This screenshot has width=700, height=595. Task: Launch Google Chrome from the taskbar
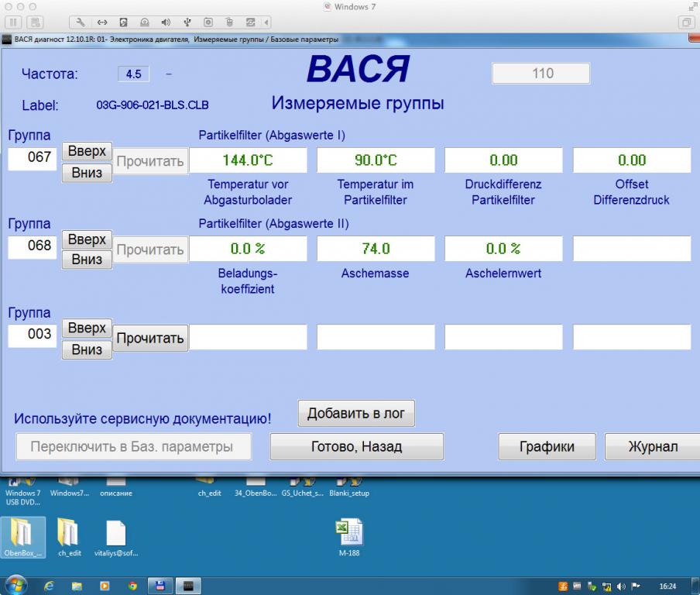(132, 586)
